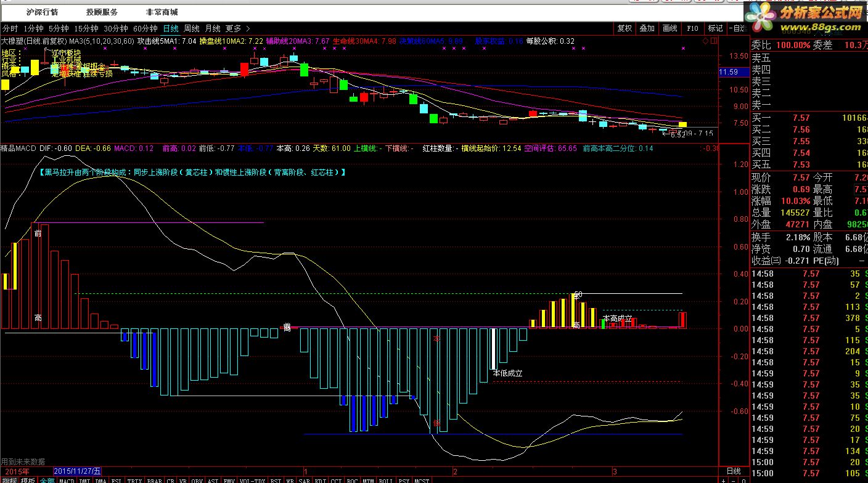Click the 2015/11/27/五 date marker
The height and width of the screenshot is (483, 868).
click(x=77, y=471)
